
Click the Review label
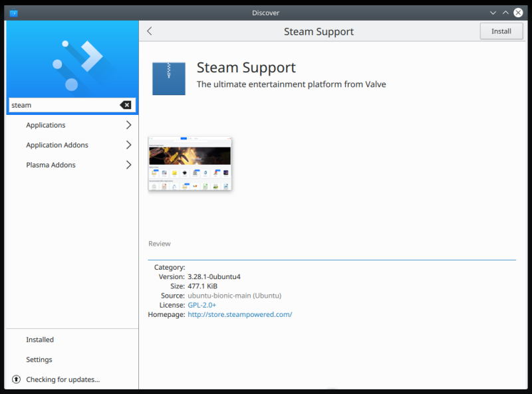pos(160,244)
